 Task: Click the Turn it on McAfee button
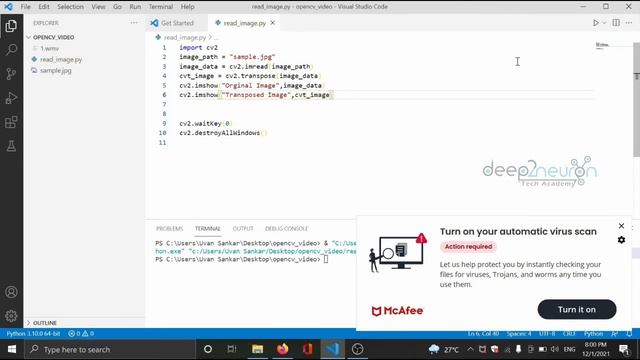577,309
